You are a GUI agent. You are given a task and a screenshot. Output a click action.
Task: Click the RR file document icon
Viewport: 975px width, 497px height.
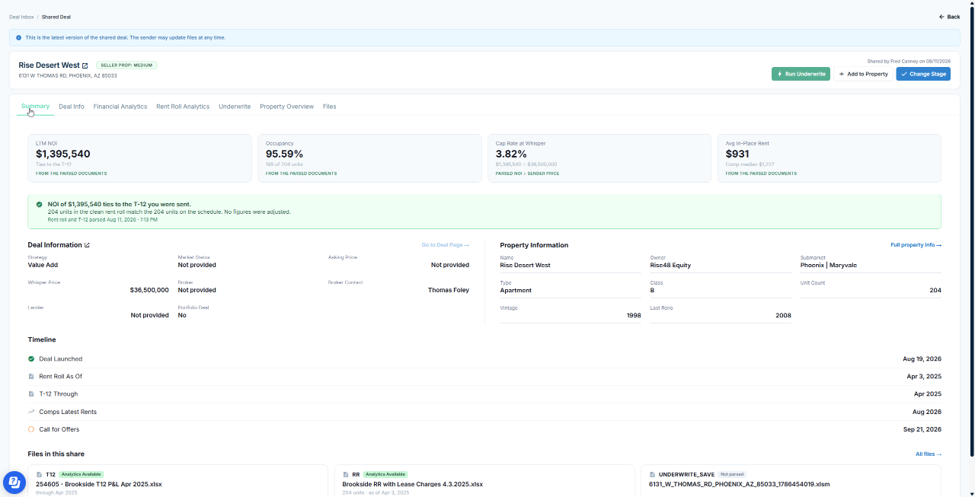[346, 474]
